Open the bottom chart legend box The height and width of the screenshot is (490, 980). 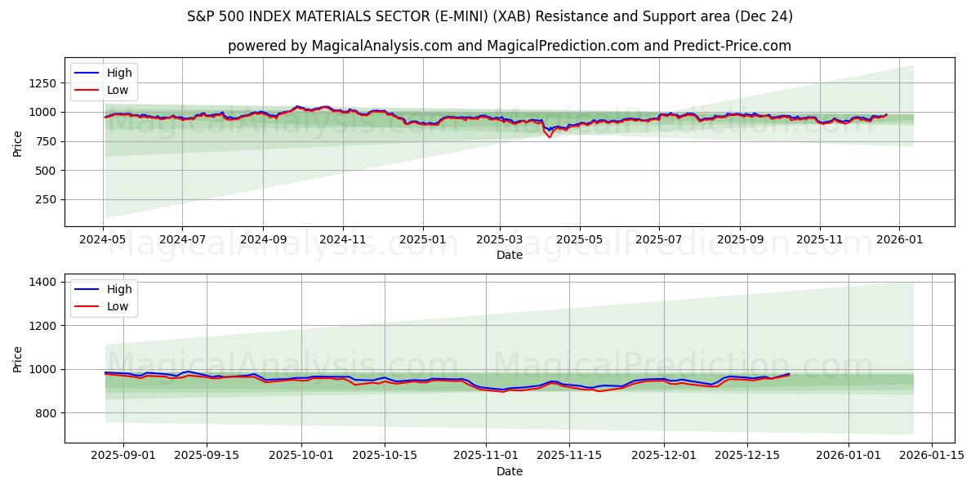pyautogui.click(x=106, y=296)
